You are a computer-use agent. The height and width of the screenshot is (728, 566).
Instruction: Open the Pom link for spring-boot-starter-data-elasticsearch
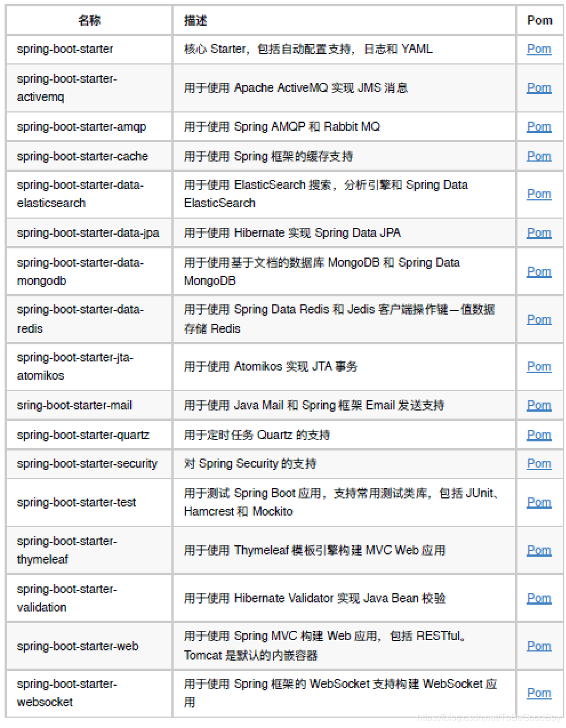[539, 194]
